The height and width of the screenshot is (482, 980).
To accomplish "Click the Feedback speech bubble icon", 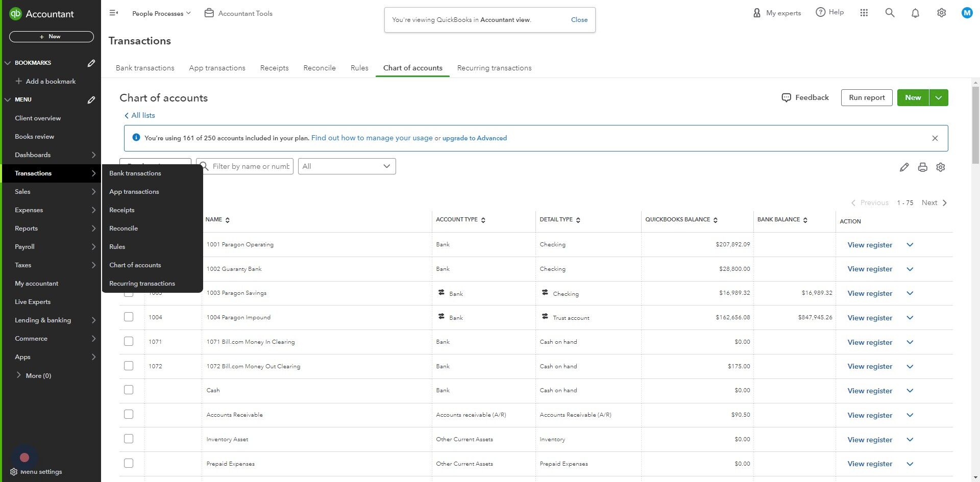I will click(786, 97).
